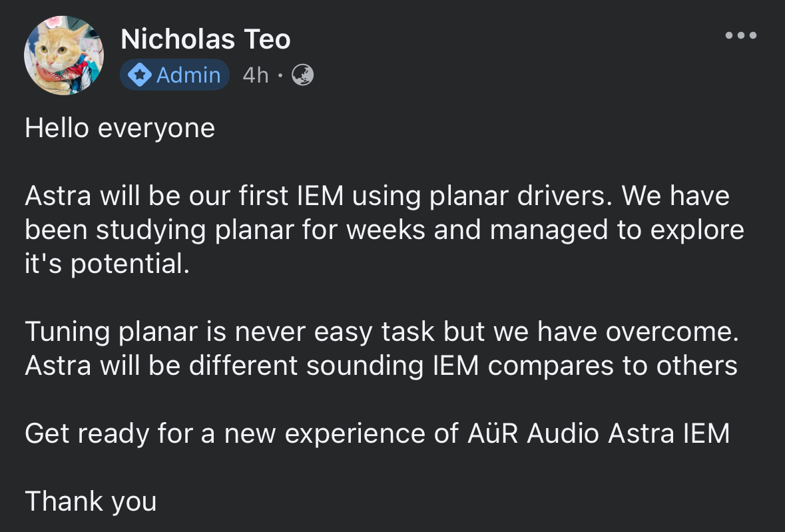785x532 pixels.
Task: Click the words "AüR Audio" in the post
Action: [x=533, y=433]
